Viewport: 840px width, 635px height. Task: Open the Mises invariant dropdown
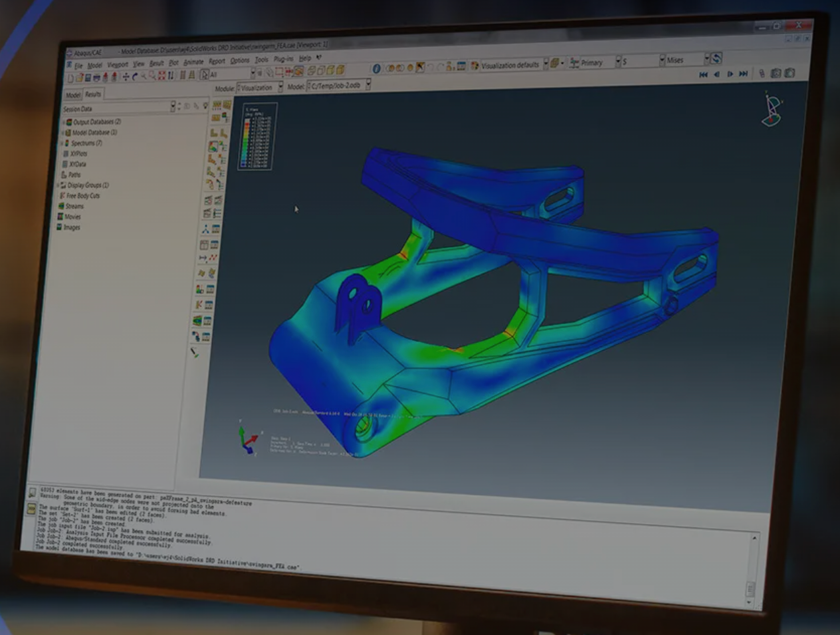(705, 60)
